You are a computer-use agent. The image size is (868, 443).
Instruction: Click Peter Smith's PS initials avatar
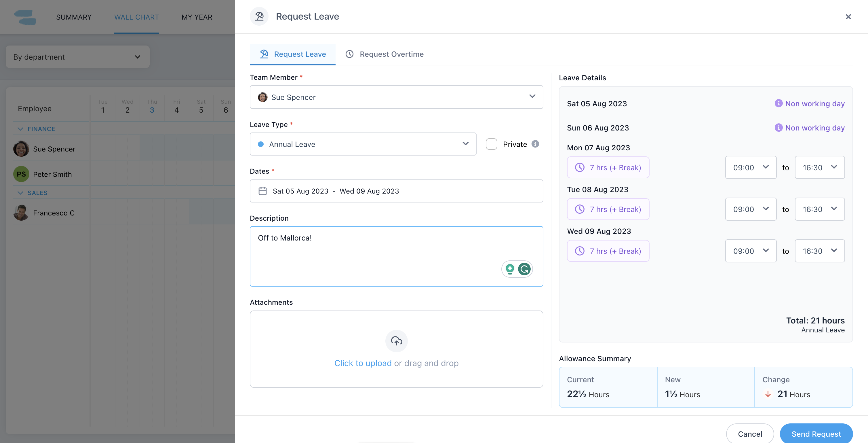[21, 174]
